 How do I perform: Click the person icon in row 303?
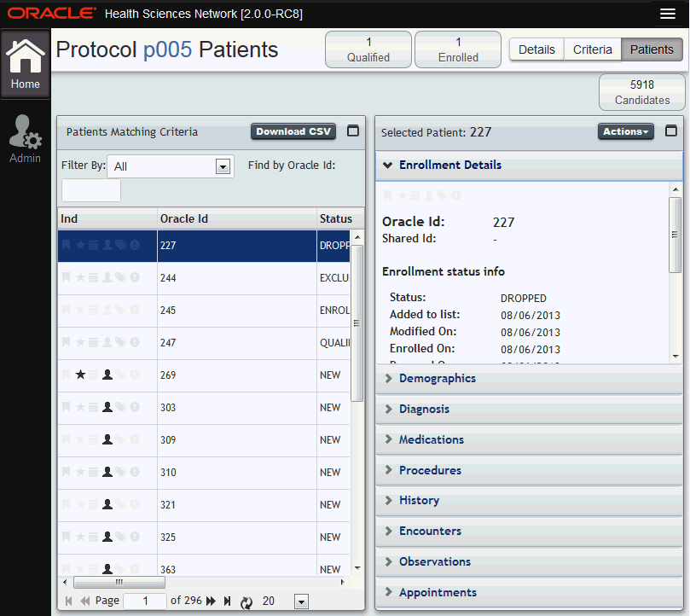pos(107,407)
